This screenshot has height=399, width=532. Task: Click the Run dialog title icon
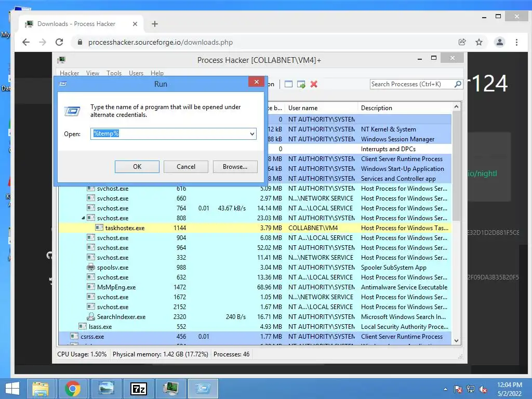pos(63,84)
